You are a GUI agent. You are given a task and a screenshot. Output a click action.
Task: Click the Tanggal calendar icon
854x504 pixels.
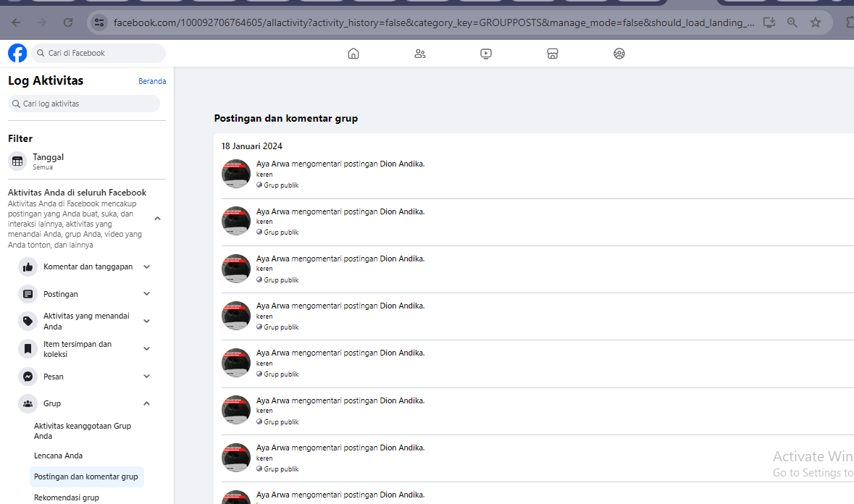(17, 161)
